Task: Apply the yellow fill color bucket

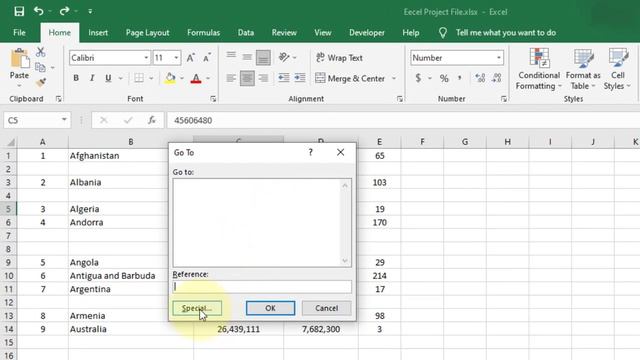Action: point(170,78)
